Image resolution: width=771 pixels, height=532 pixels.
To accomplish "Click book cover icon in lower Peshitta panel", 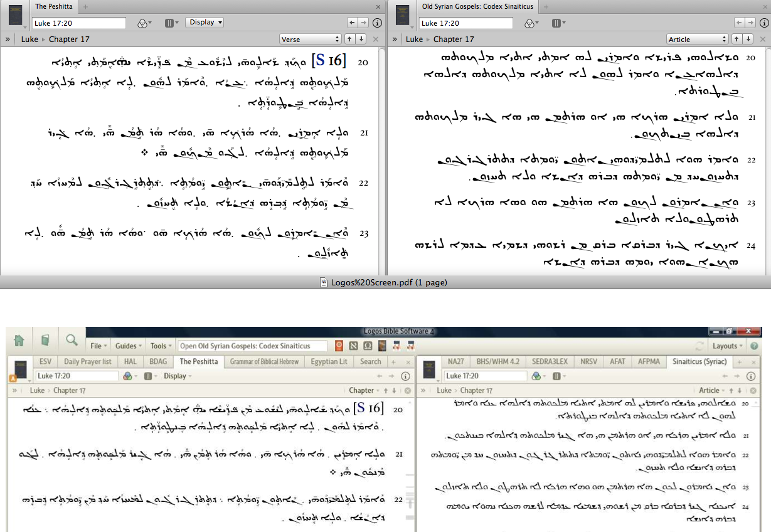I will (19, 369).
